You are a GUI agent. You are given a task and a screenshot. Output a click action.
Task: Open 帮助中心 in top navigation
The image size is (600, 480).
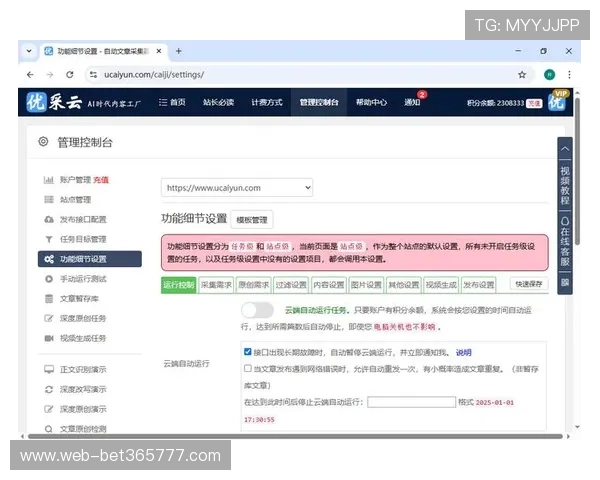point(371,102)
